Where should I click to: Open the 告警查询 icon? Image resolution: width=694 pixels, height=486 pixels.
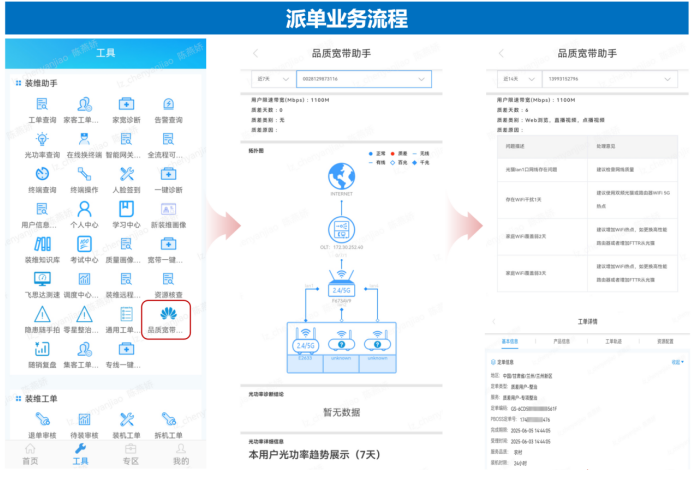click(x=168, y=107)
